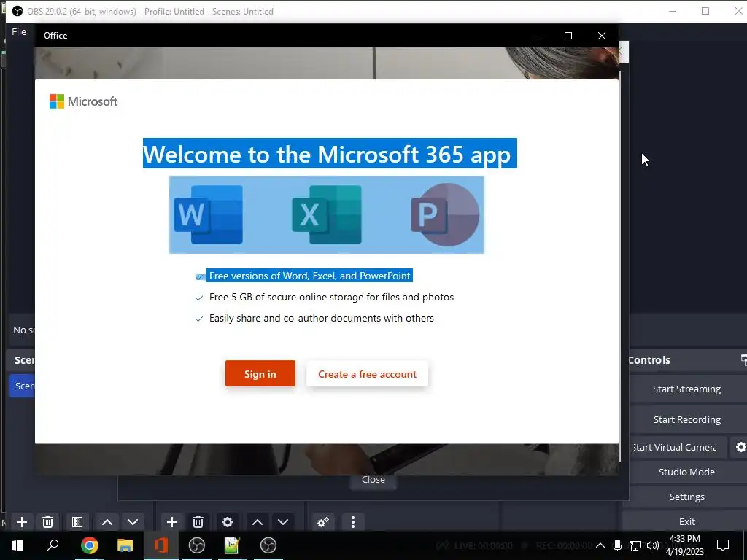Image resolution: width=747 pixels, height=560 pixels.
Task: Move source down arrow
Action: click(283, 522)
